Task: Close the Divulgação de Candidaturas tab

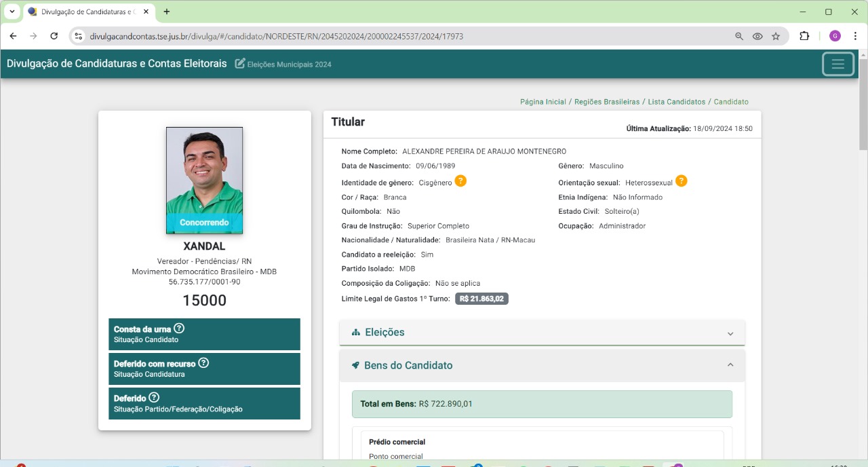Action: tap(146, 12)
